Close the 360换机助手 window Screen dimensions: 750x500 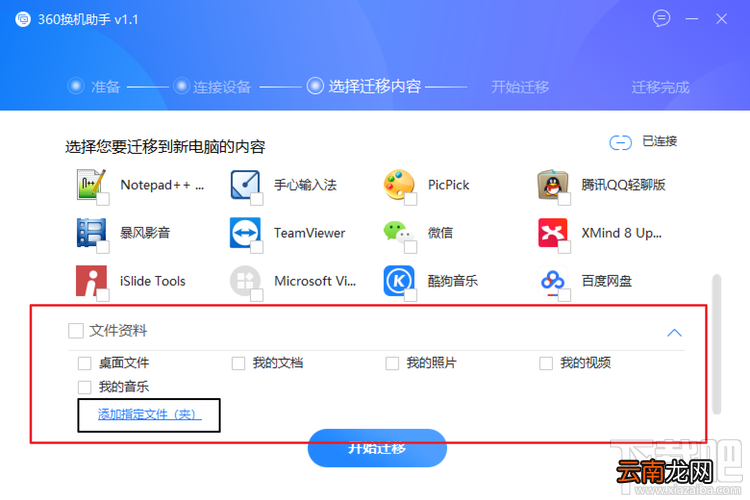tap(721, 19)
